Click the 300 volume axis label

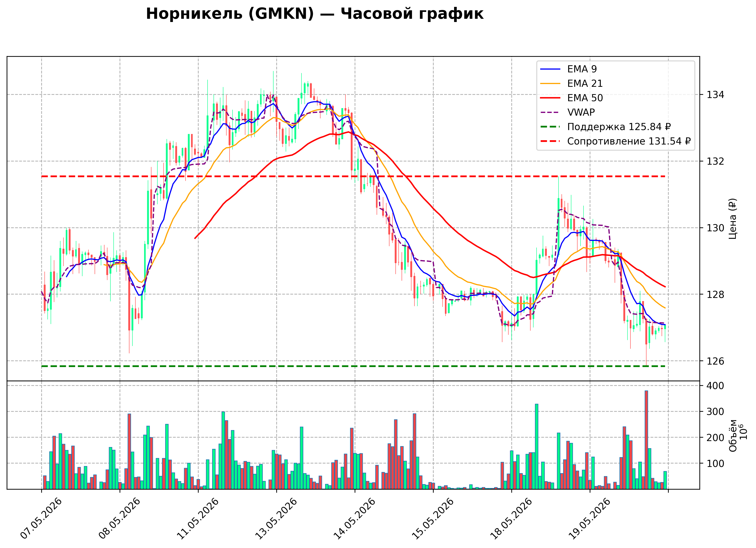(715, 412)
